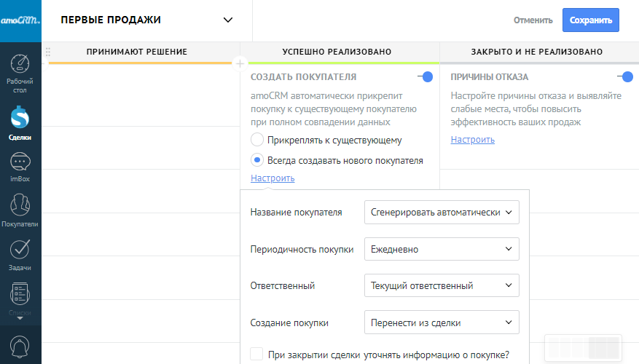
Task: Check При закрытии сделки уточнять checkbox
Action: pyautogui.click(x=256, y=355)
